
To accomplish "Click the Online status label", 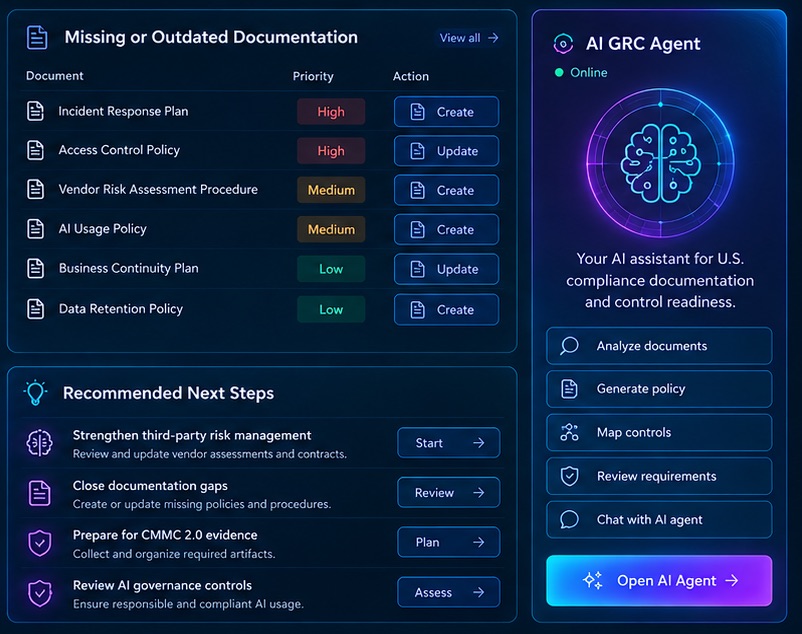I will click(x=589, y=73).
